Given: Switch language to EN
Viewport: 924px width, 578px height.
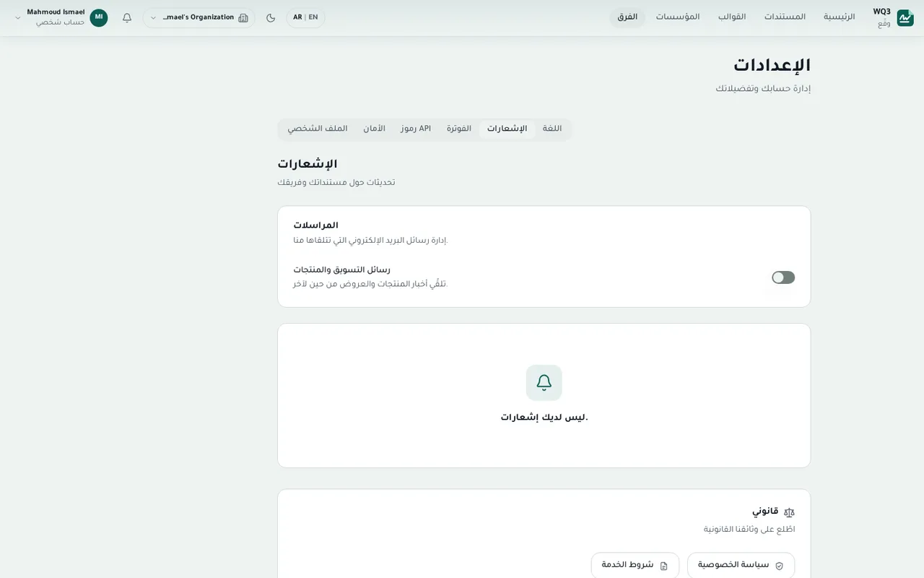Looking at the screenshot, I should 313,18.
